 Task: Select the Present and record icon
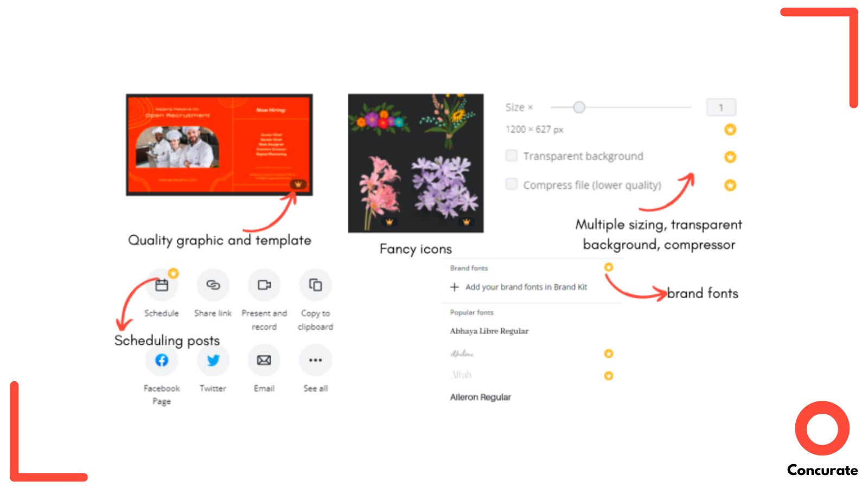264,285
